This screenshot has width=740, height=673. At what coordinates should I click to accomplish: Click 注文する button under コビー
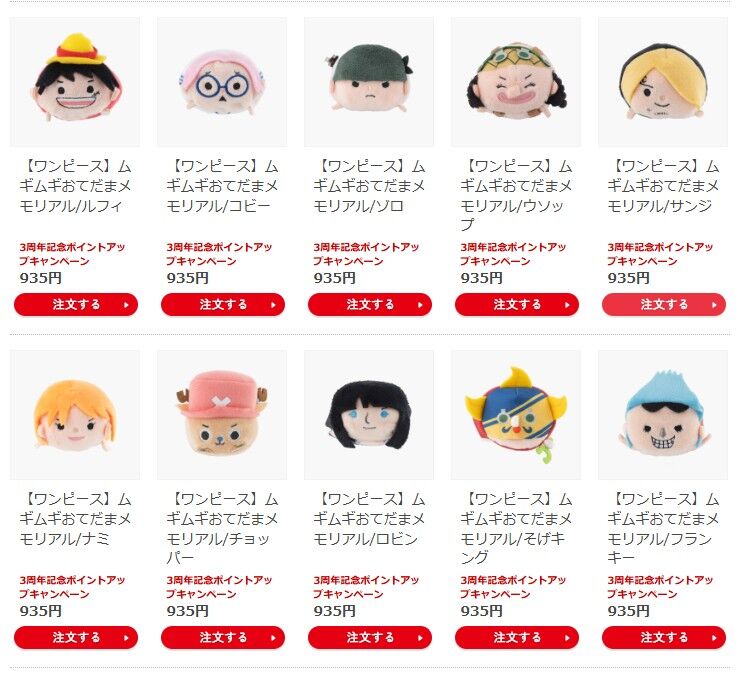tap(223, 304)
